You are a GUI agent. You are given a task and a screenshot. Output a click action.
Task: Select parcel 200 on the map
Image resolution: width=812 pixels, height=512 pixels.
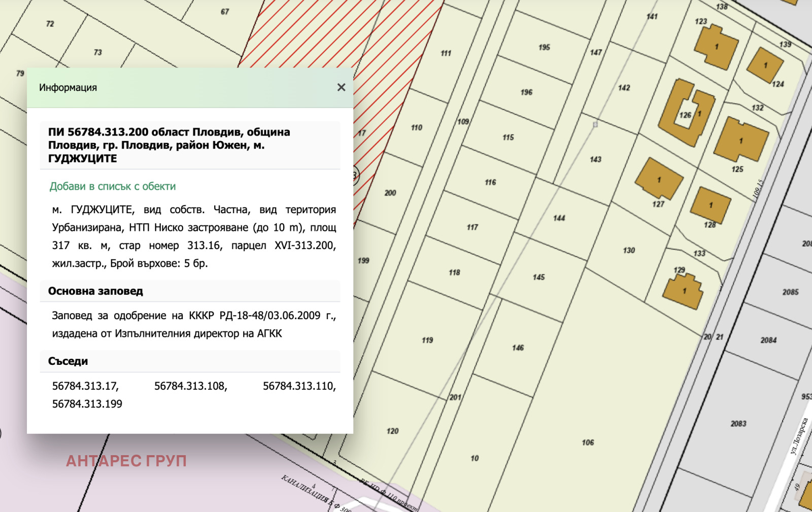click(x=390, y=193)
